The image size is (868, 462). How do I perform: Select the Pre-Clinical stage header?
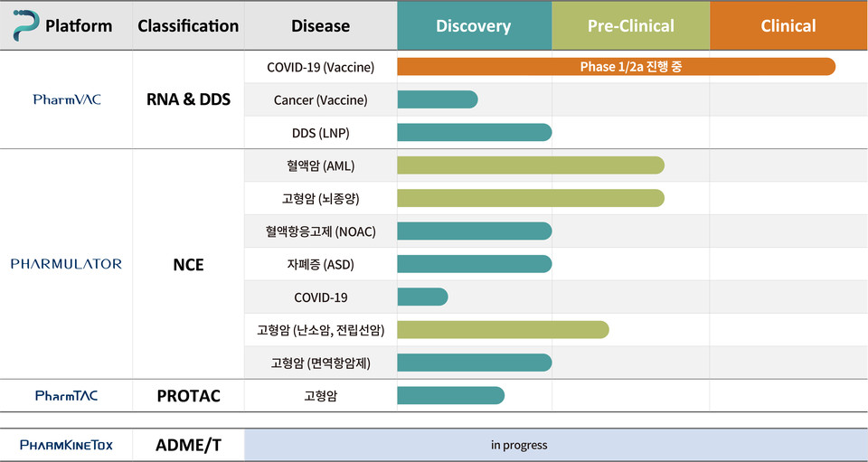pos(631,25)
